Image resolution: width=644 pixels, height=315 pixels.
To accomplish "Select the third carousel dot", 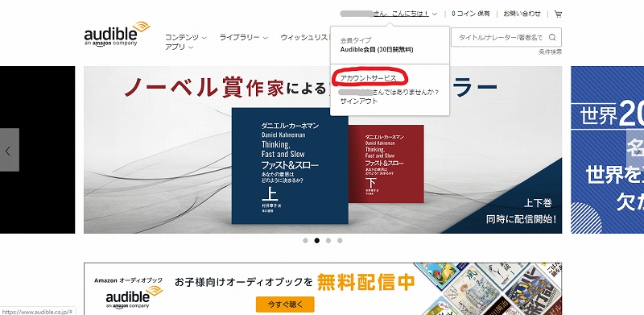I will 328,241.
